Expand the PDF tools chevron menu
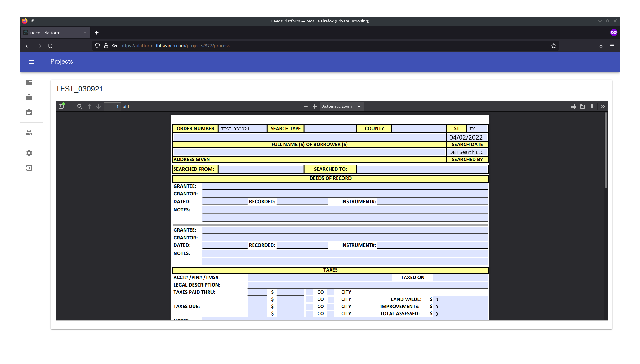Screen dimensions: 640x364 click(603, 106)
